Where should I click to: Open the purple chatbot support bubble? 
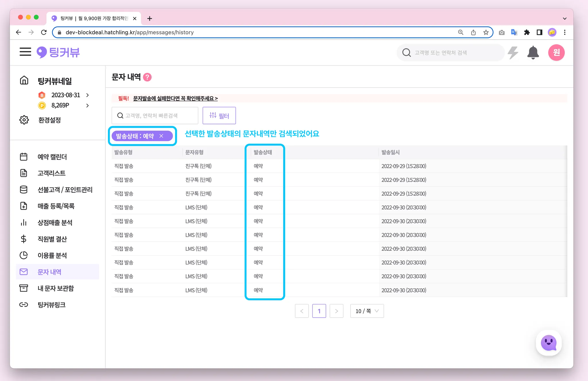click(548, 343)
